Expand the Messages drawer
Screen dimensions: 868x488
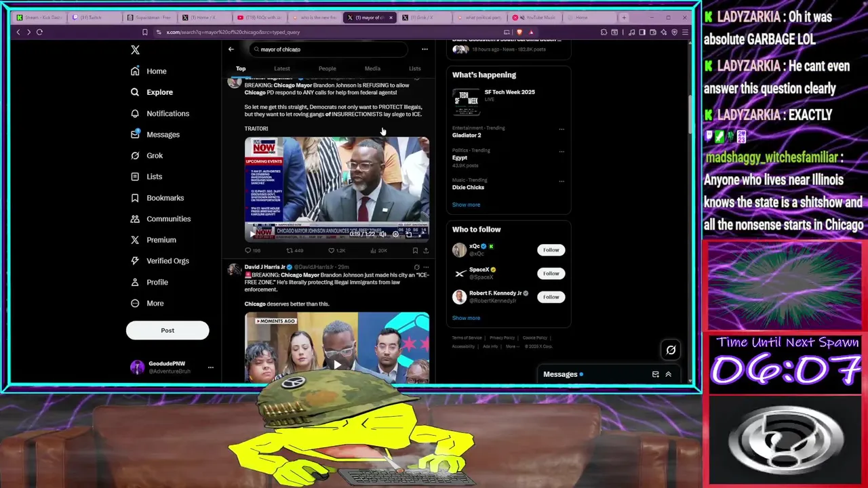tap(668, 374)
